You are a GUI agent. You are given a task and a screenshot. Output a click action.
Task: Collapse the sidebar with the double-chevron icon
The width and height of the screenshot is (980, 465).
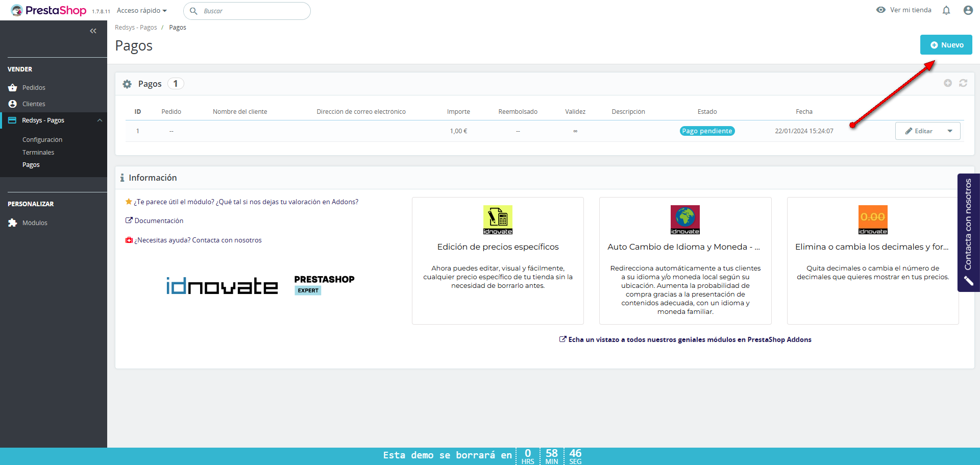click(x=93, y=31)
